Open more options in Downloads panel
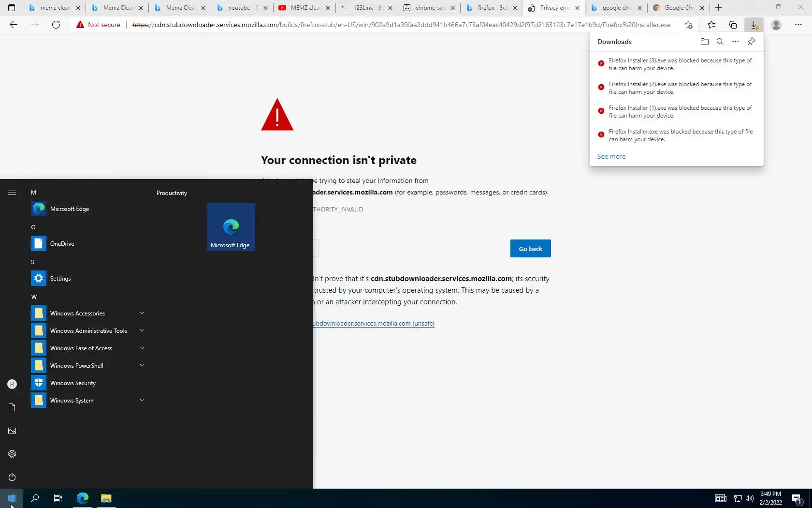The image size is (812, 508). point(736,42)
